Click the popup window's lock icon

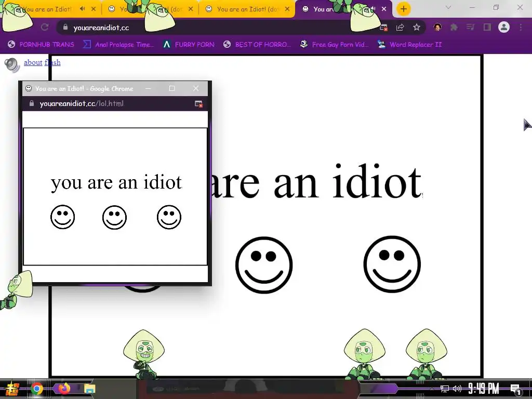32,103
